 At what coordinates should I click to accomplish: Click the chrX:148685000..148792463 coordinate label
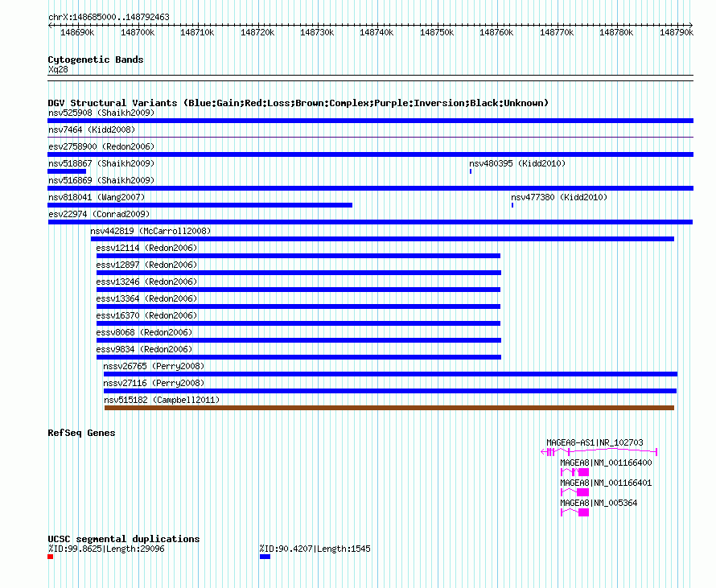click(109, 17)
